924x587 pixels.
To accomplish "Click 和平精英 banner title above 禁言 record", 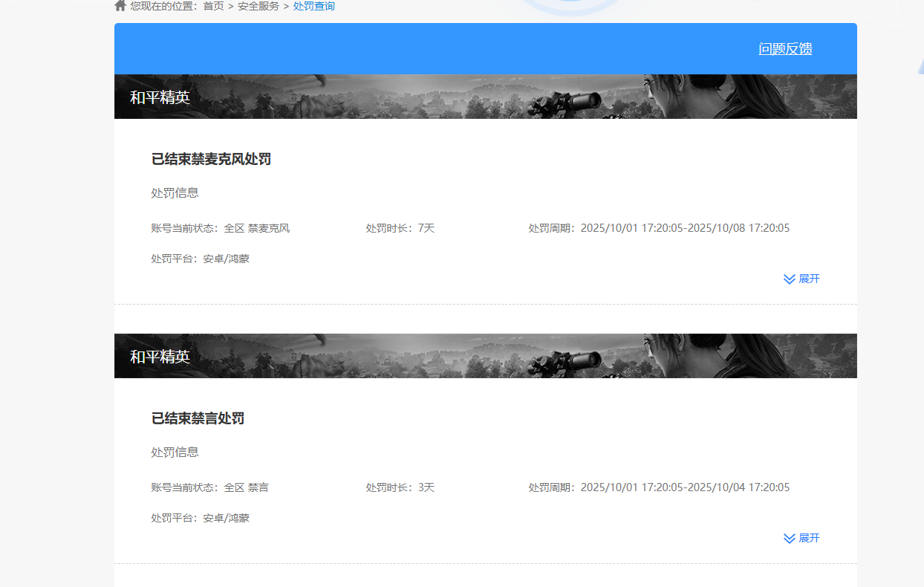I will click(x=160, y=357).
